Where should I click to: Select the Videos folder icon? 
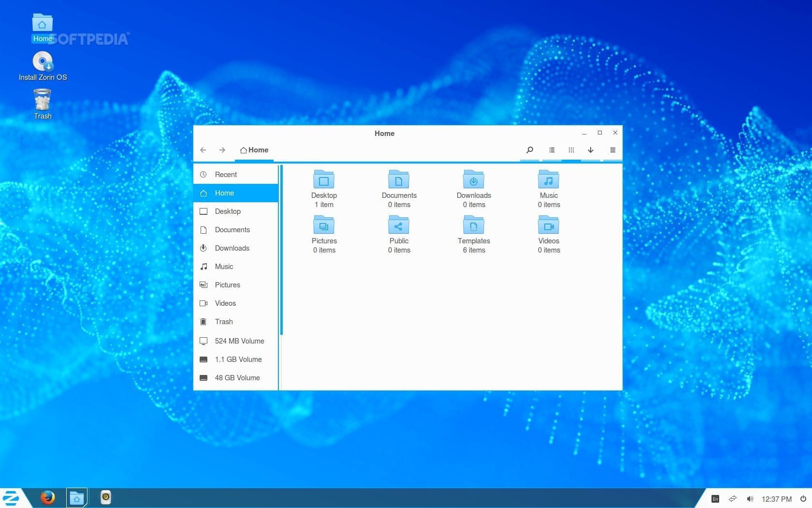point(549,225)
